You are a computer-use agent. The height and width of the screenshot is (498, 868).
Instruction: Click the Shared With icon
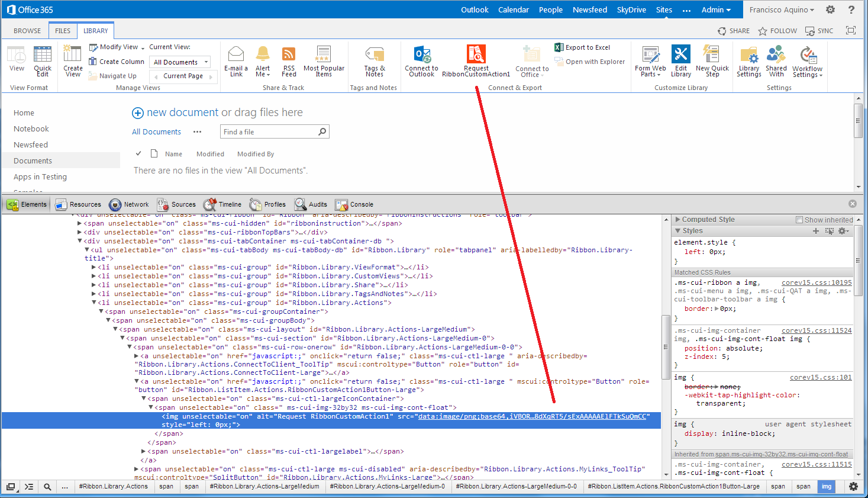(776, 54)
